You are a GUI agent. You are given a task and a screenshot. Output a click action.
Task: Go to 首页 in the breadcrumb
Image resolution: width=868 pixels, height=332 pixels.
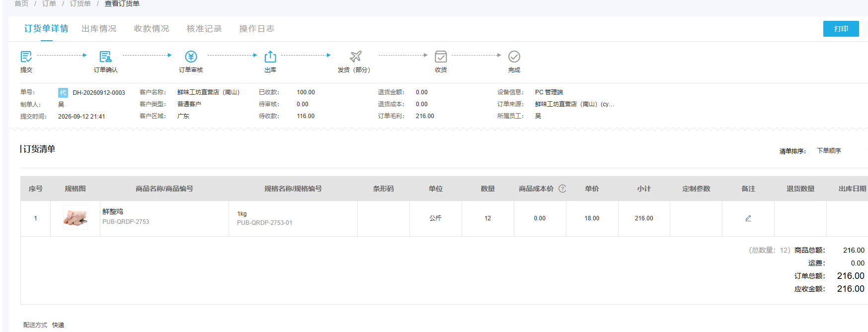tap(21, 3)
